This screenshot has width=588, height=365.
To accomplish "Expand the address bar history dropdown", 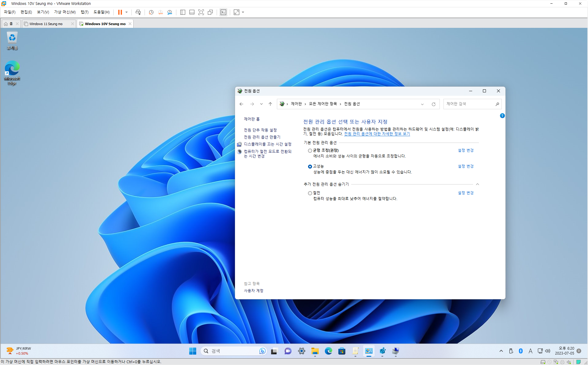I will pyautogui.click(x=422, y=104).
